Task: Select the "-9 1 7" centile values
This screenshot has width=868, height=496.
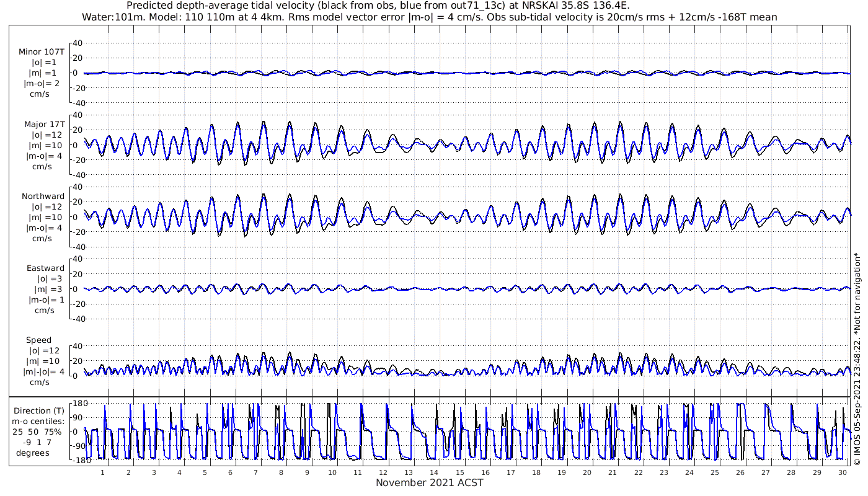Action: (x=38, y=443)
